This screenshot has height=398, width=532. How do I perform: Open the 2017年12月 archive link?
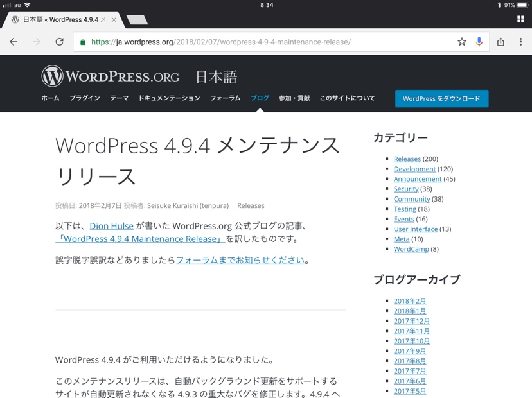click(412, 321)
